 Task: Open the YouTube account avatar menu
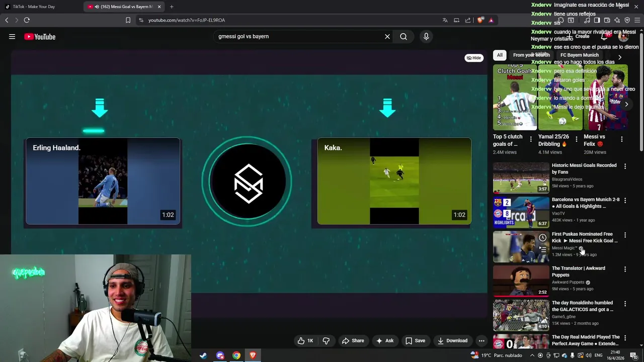pyautogui.click(x=623, y=37)
